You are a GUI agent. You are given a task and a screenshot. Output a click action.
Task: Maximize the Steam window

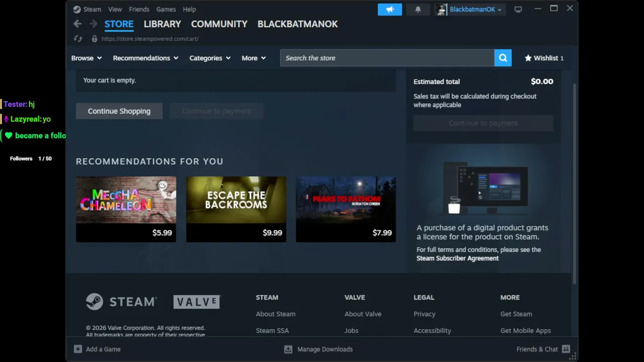tap(553, 9)
